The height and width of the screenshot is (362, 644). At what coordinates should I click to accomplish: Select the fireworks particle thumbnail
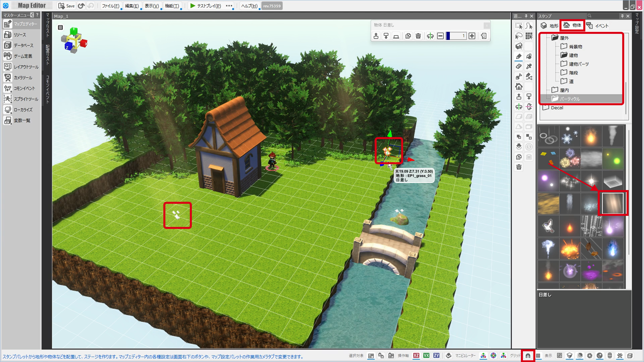(x=570, y=158)
